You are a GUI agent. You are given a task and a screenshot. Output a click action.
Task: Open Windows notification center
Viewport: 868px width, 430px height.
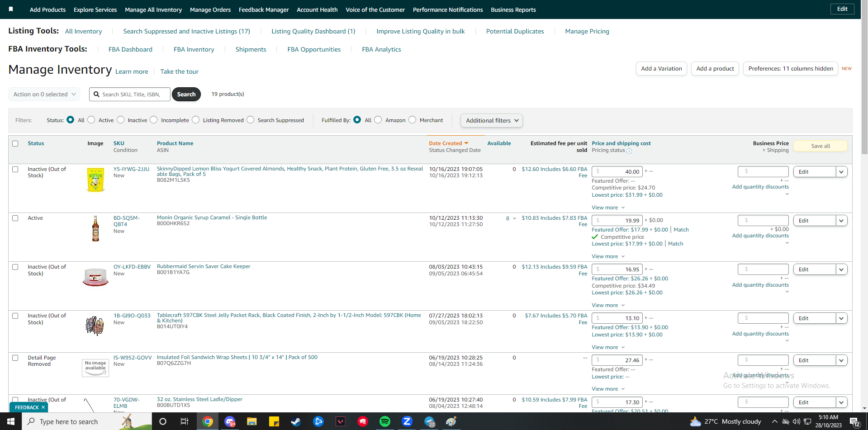(x=855, y=422)
